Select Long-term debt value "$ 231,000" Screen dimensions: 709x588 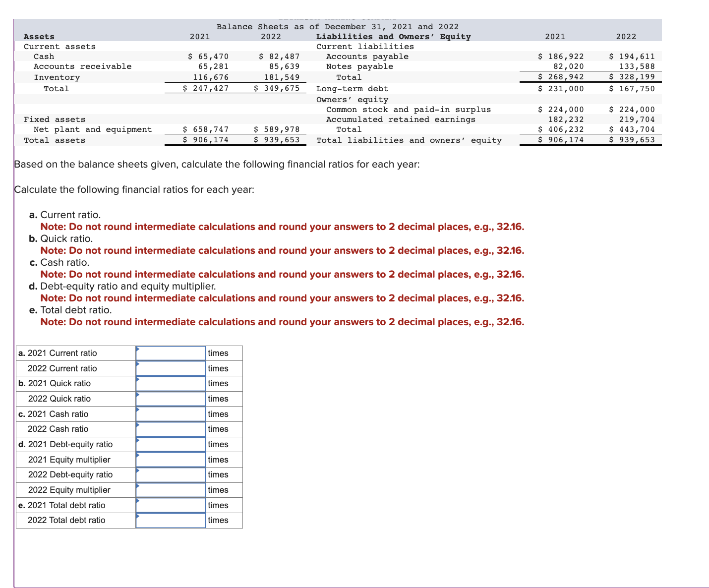561,89
